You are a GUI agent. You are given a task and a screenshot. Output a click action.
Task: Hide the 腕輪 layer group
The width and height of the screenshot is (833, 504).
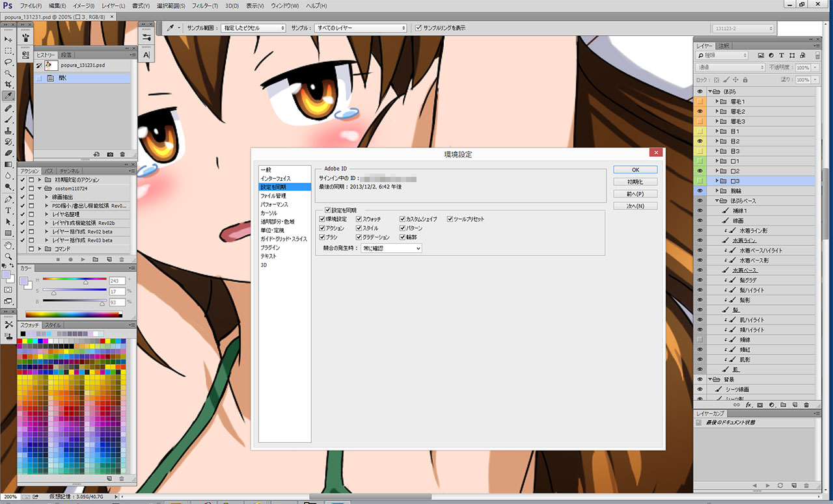pos(700,191)
